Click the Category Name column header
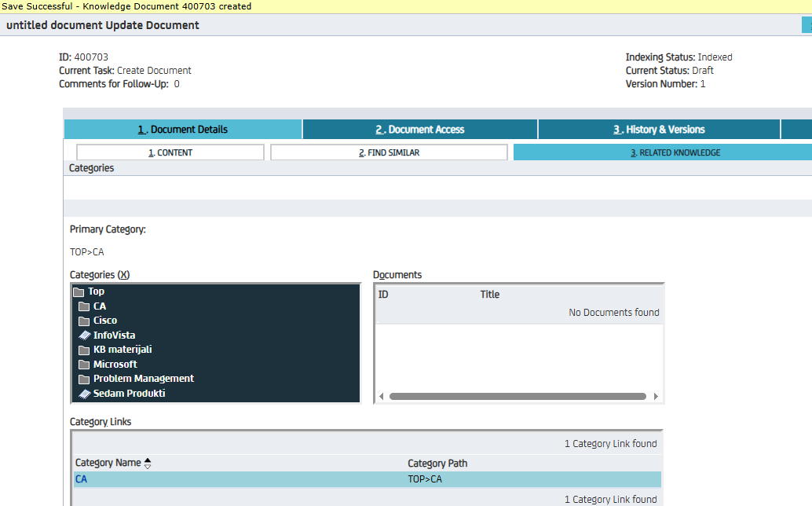 pos(108,463)
